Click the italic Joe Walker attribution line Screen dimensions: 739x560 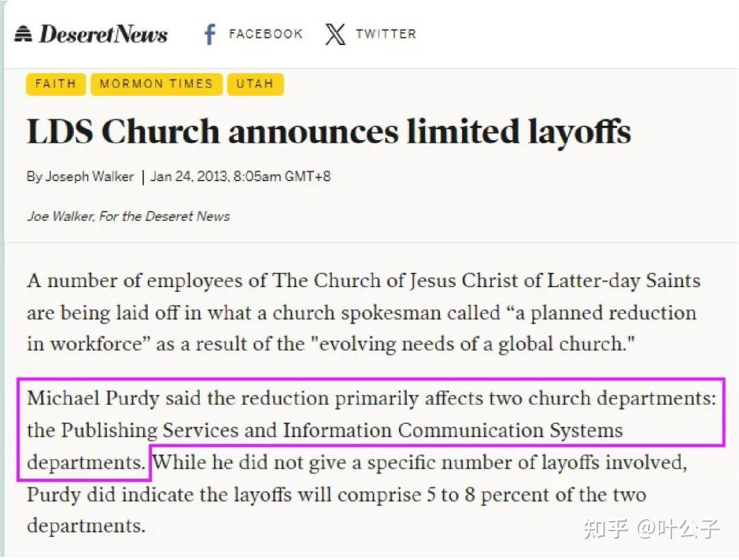click(128, 216)
